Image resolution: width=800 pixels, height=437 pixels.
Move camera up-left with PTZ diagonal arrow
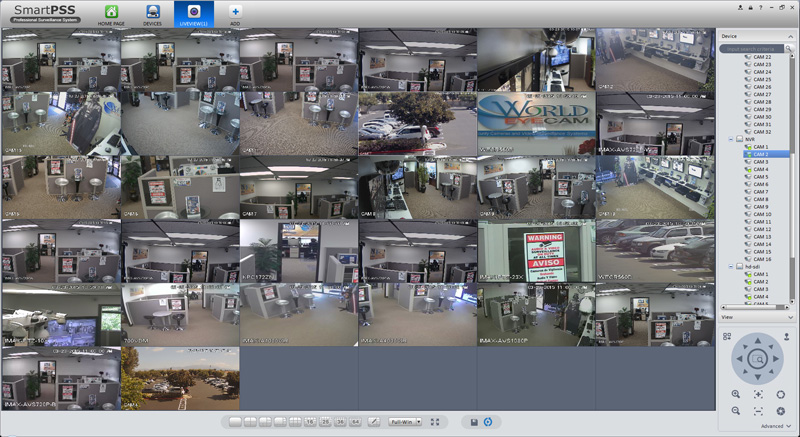(744, 346)
